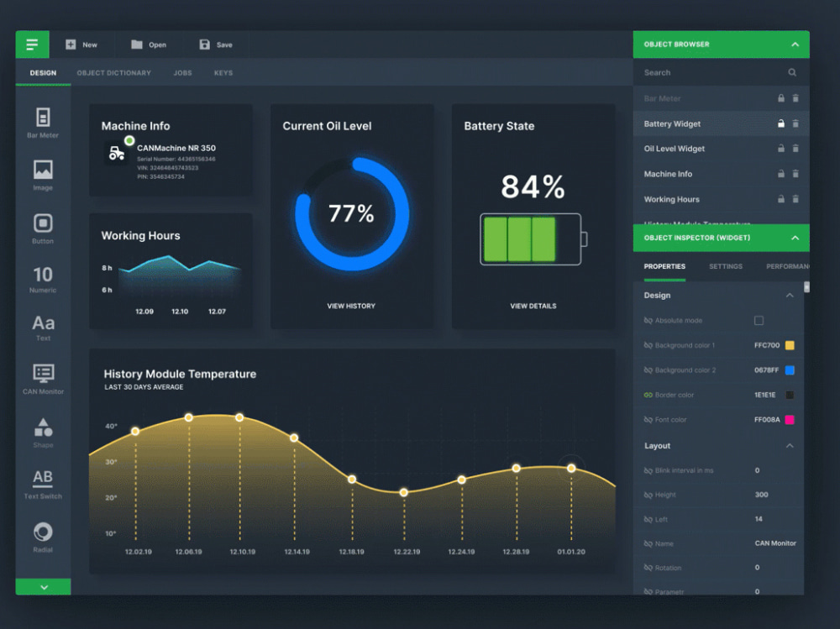This screenshot has width=840, height=629.
Task: Click the 01.01.20 temperature data point
Action: (x=571, y=469)
